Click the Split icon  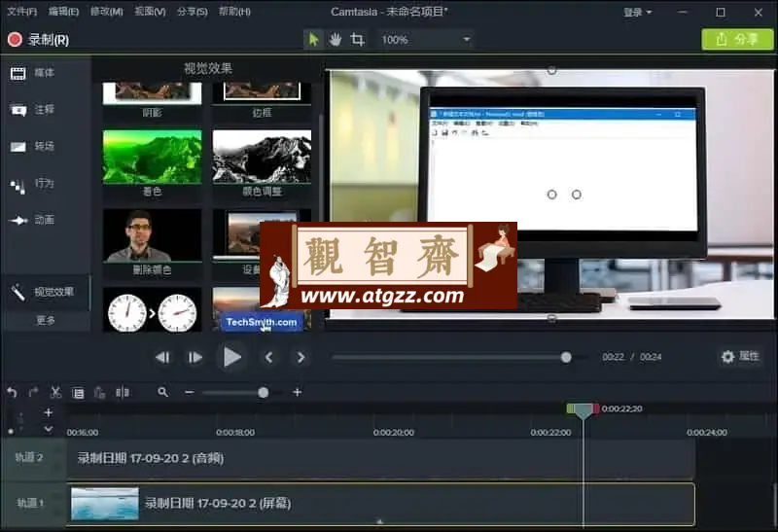pyautogui.click(x=123, y=393)
